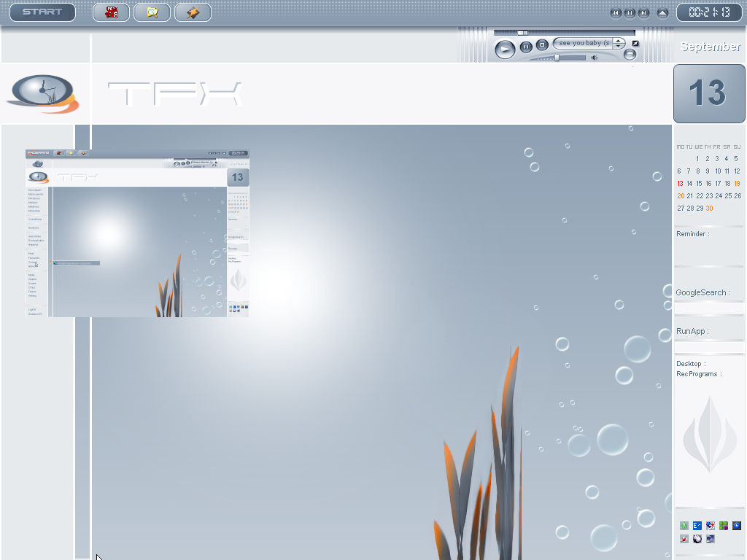
Task: Start playback with the large play button
Action: (x=505, y=50)
